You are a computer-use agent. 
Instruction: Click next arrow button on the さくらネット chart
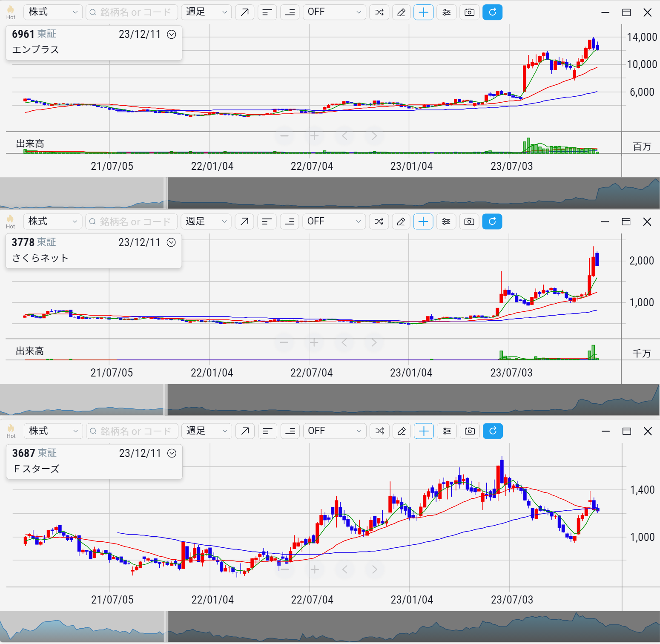(x=374, y=342)
